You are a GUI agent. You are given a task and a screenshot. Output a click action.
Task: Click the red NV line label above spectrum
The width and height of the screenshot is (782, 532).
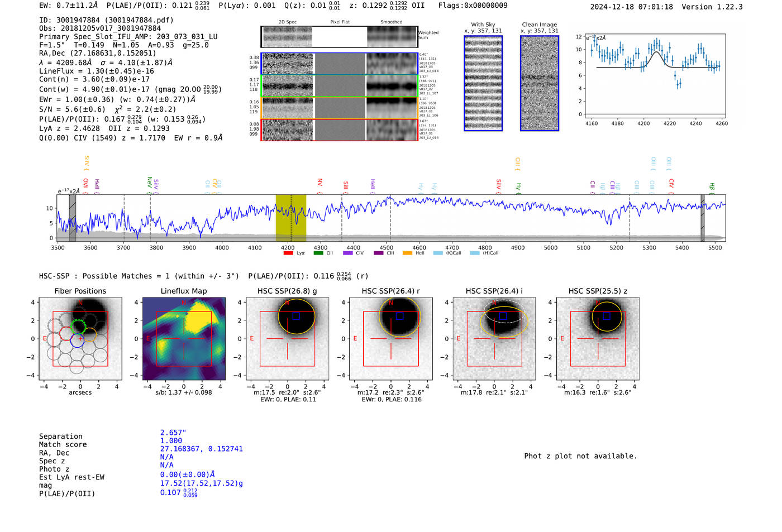click(320, 183)
